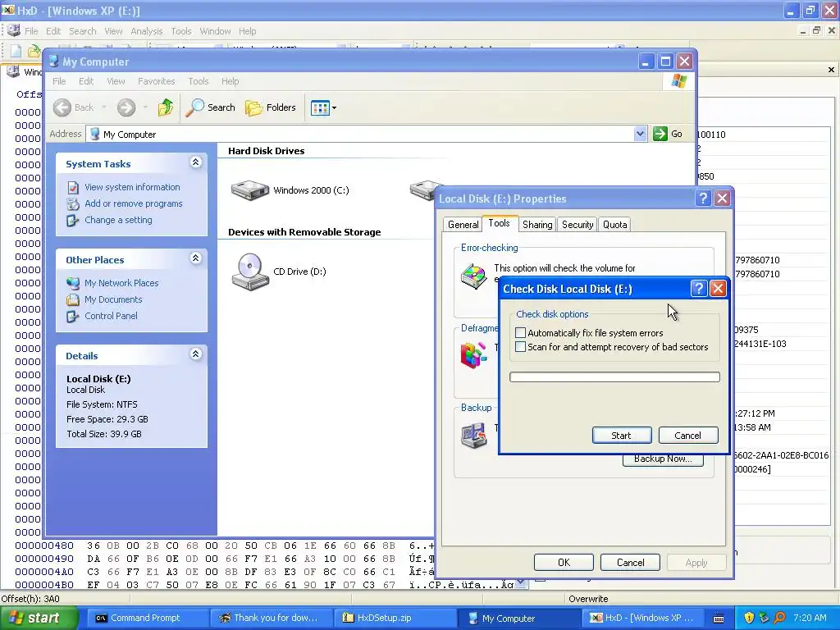Click Cancel in Local Disk Properties
840x630 pixels.
pyautogui.click(x=631, y=563)
